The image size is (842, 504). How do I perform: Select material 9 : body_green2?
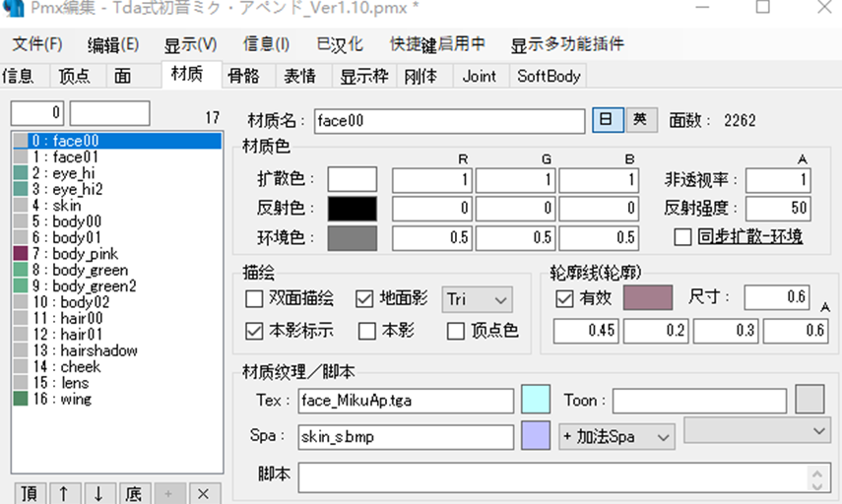(117, 285)
